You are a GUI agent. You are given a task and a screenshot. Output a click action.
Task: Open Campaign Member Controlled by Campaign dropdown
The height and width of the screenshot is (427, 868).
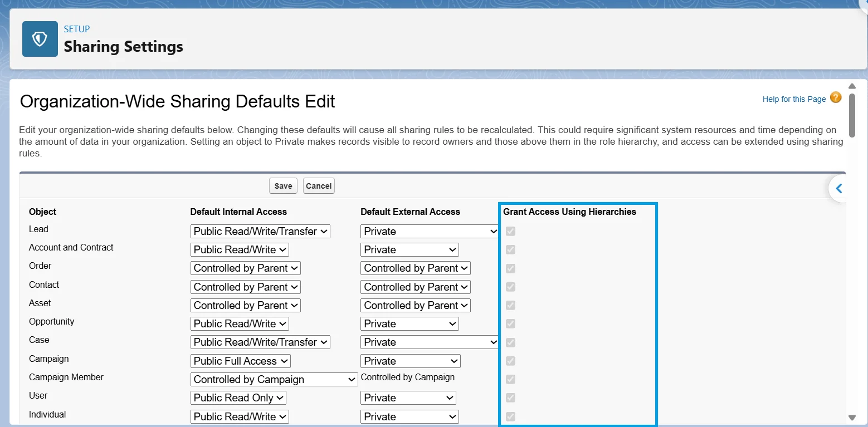[x=274, y=379]
